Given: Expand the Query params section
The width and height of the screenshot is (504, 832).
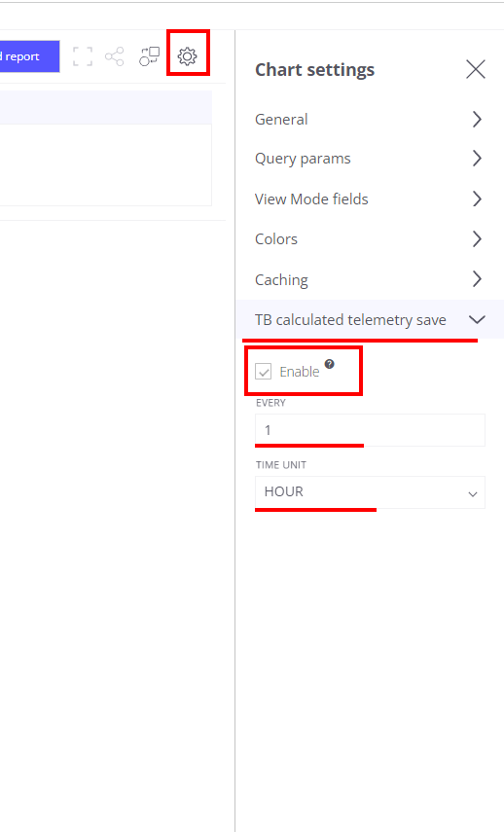Looking at the screenshot, I should coord(370,158).
